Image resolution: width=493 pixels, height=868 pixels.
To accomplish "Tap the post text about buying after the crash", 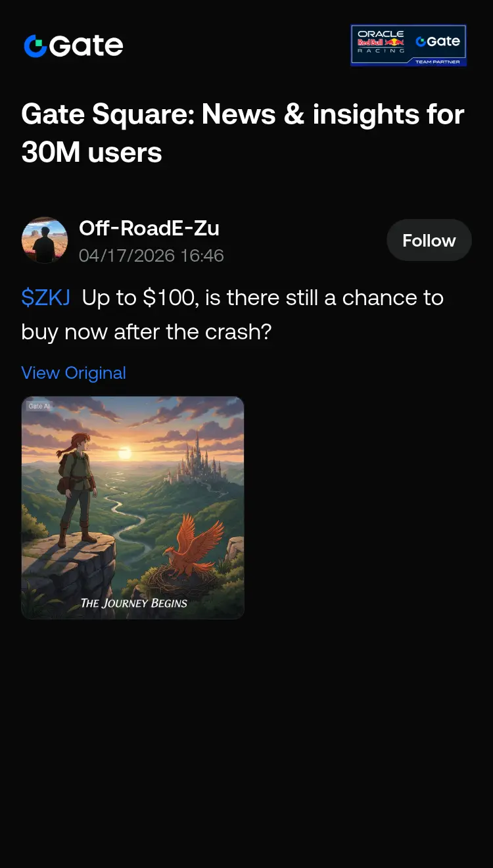I will point(233,314).
